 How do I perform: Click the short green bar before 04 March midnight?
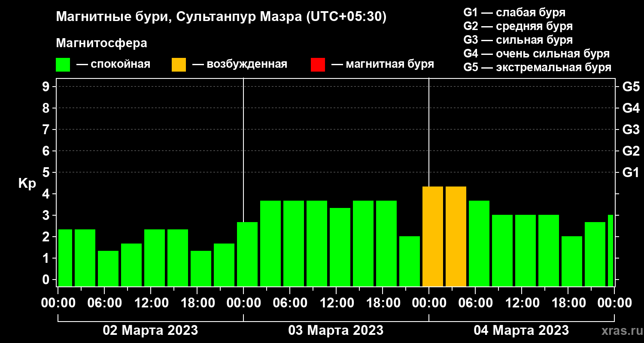click(x=409, y=261)
